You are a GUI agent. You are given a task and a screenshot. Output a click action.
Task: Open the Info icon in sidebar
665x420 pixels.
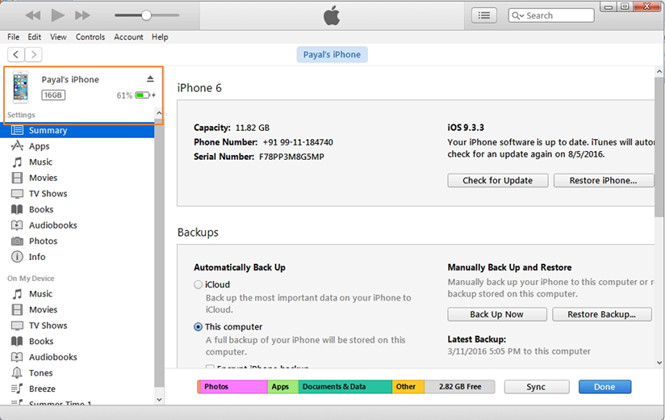(17, 257)
